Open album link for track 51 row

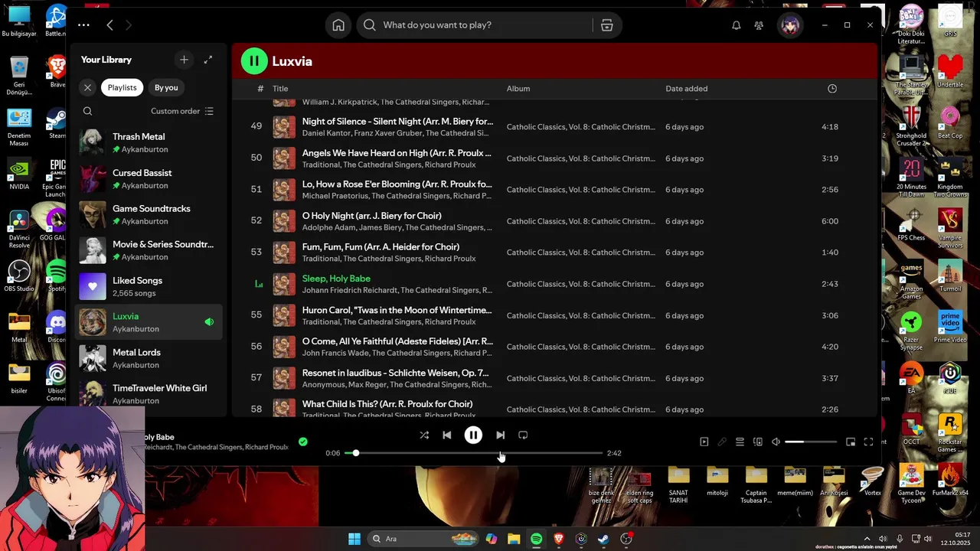pyautogui.click(x=581, y=190)
